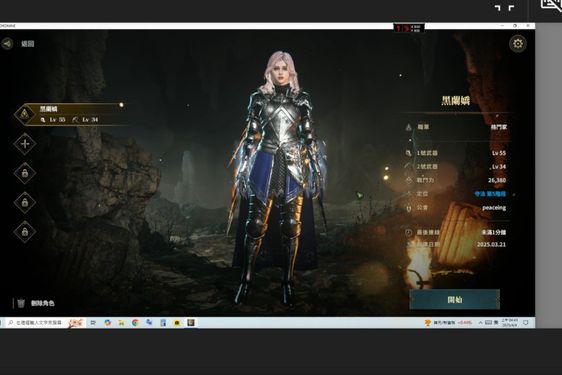The height and width of the screenshot is (375, 562).
Task: Expand the system tray hidden icons chevron
Action: pyautogui.click(x=480, y=323)
